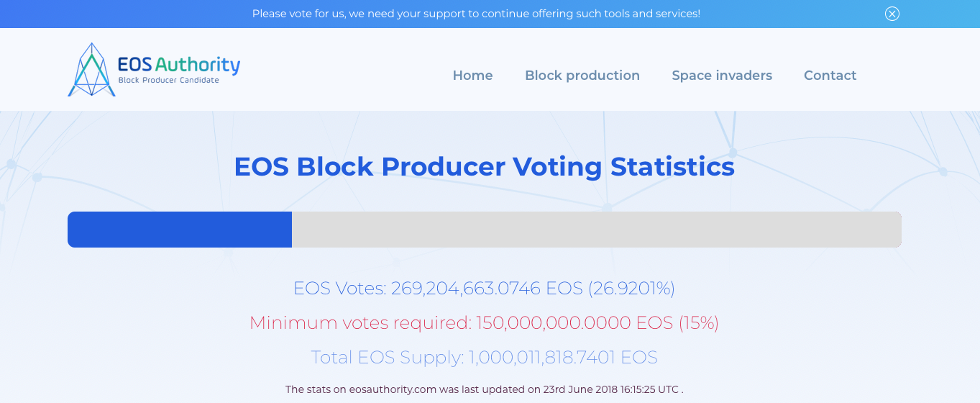Open the Block production page

tap(582, 76)
